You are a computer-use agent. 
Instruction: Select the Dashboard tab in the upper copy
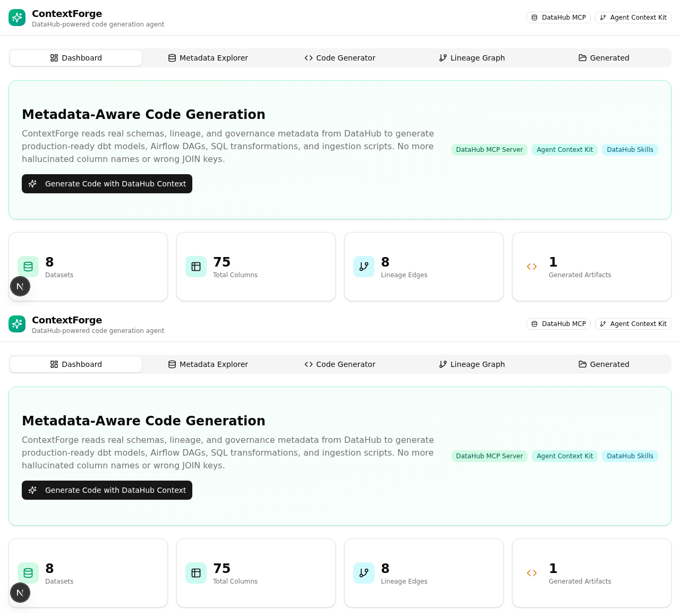tap(76, 58)
